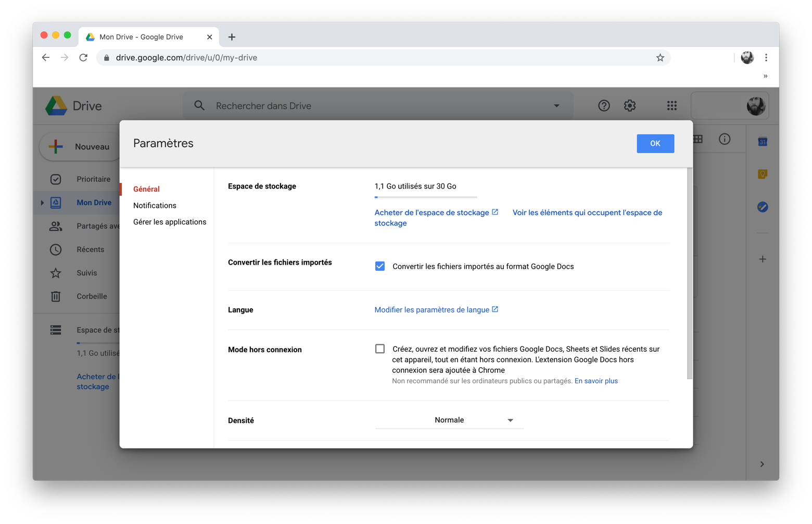Open the Densité Normale dropdown
The image size is (812, 524).
pos(449,420)
